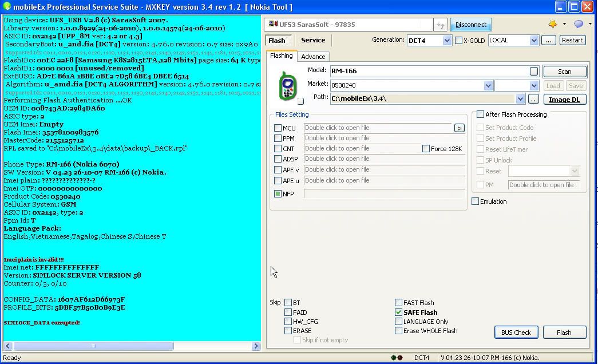Check Skip FAID option
This screenshot has height=364, width=598.
coord(288,312)
